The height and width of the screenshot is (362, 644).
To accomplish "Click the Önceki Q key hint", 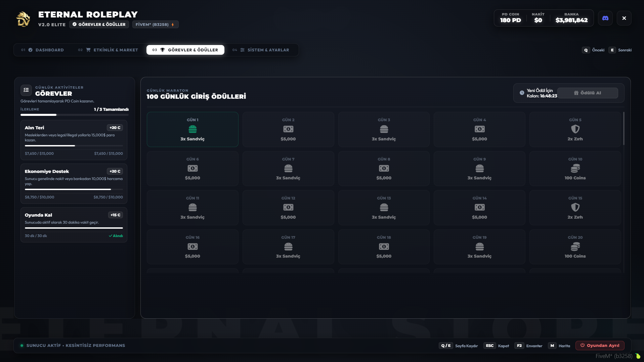I will point(593,50).
